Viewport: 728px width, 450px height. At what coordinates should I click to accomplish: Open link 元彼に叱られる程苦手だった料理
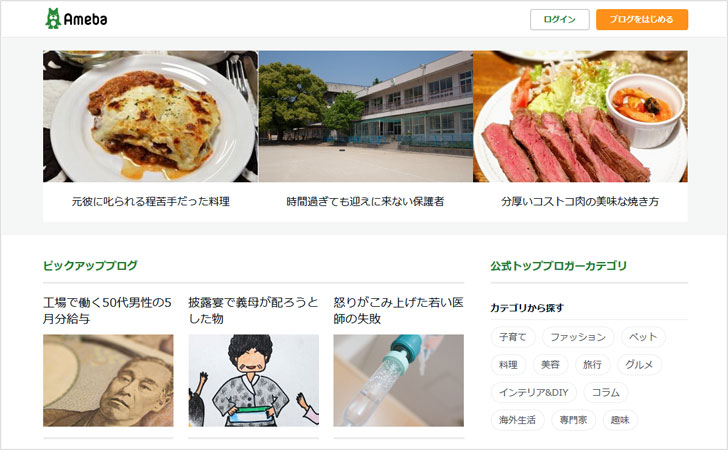[150, 202]
